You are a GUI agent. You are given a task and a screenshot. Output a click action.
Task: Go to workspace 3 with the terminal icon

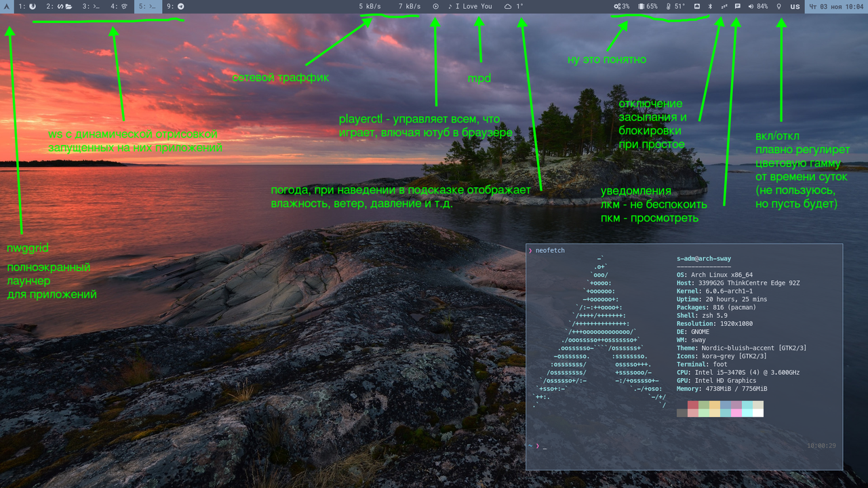pos(92,6)
